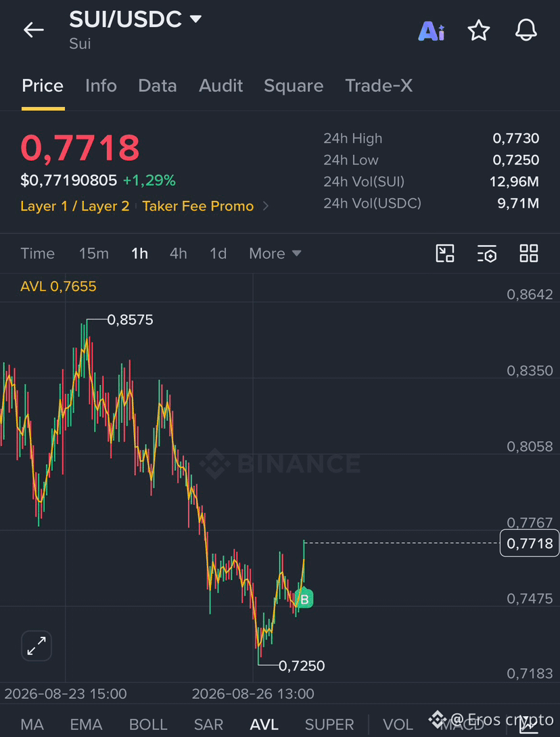Go back with the arrow icon
This screenshot has height=737, width=560.
click(34, 30)
